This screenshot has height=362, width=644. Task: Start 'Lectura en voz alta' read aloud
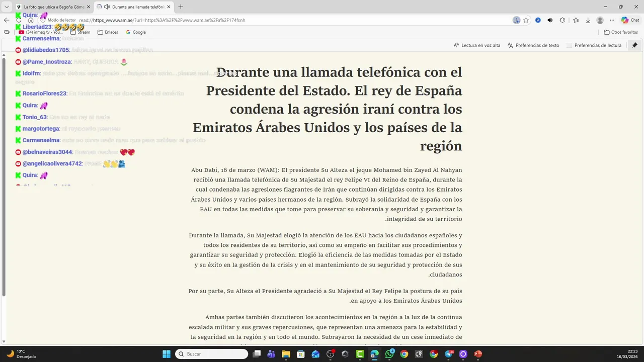477,45
